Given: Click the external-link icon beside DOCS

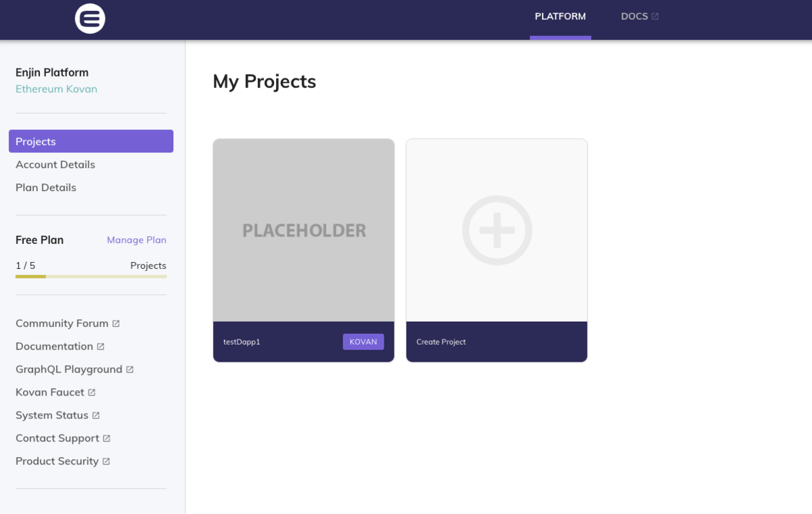Looking at the screenshot, I should pyautogui.click(x=655, y=16).
